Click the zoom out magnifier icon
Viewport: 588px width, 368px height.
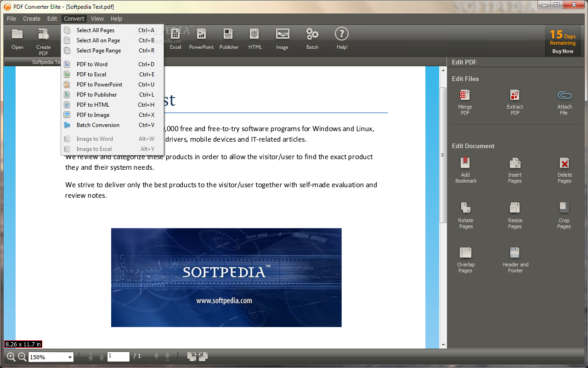coord(22,356)
